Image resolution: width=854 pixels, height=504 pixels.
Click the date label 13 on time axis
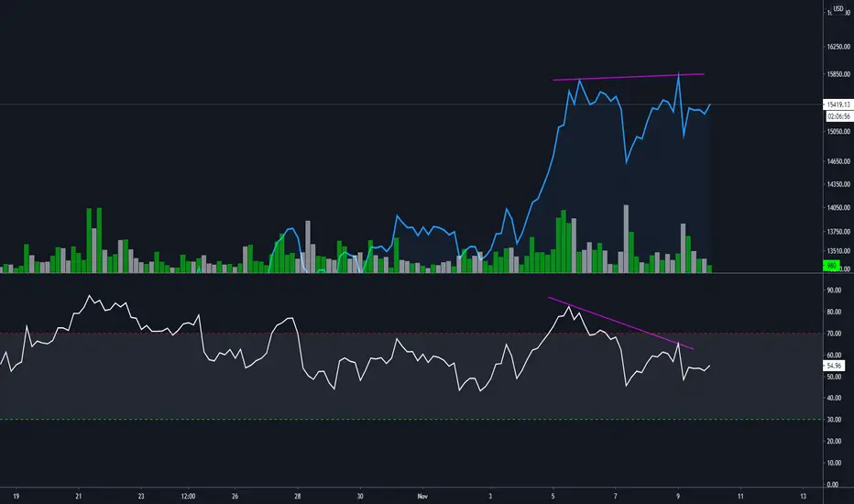804,497
